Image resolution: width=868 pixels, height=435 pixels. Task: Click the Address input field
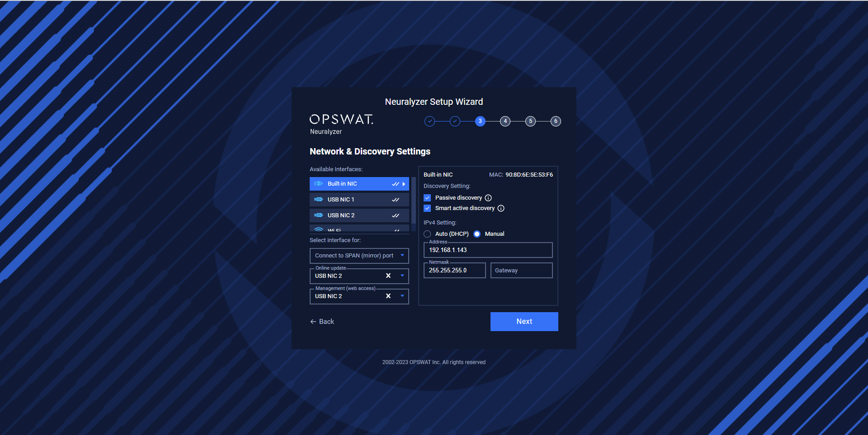click(x=488, y=250)
